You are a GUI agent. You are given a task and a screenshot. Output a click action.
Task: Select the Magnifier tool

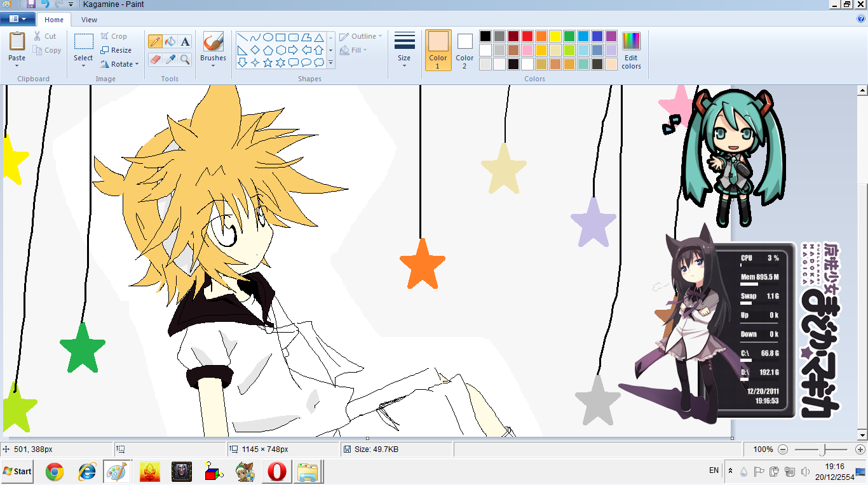point(185,59)
